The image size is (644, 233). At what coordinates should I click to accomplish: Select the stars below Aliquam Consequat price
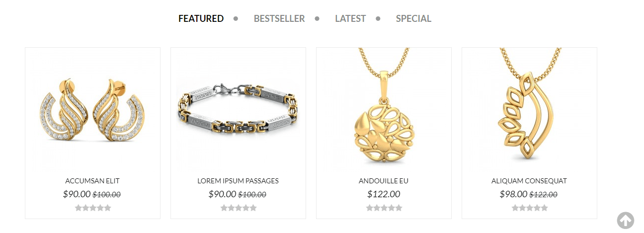530,208
